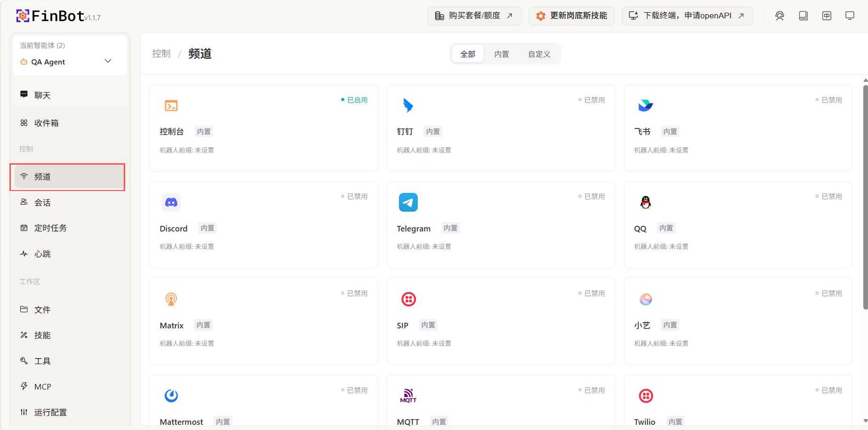Click the sliders icon beside 运行配置
This screenshot has width=868, height=430.
(x=24, y=412)
